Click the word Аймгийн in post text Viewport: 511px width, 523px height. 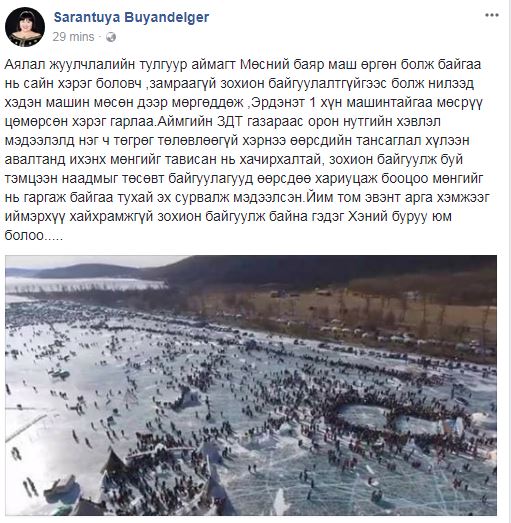click(185, 122)
